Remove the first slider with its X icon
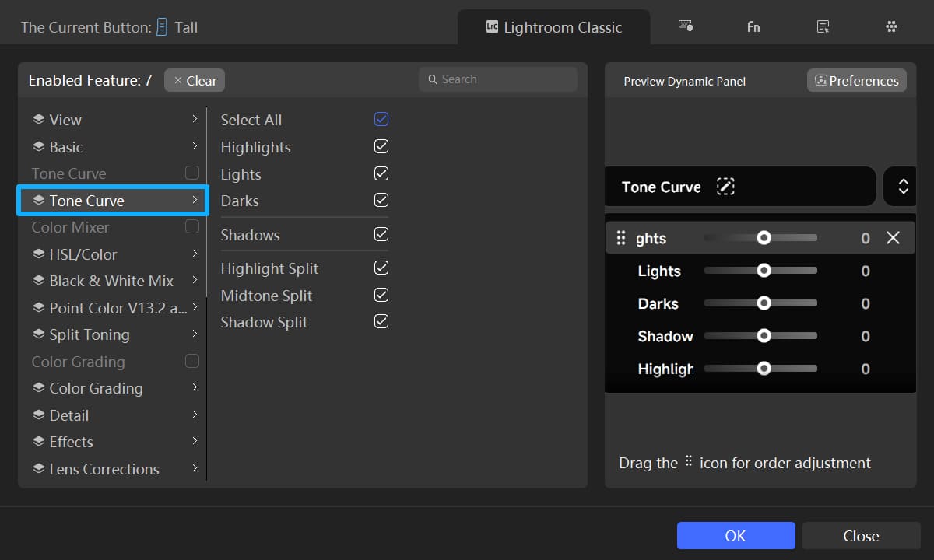Image resolution: width=934 pixels, height=560 pixels. coord(893,238)
